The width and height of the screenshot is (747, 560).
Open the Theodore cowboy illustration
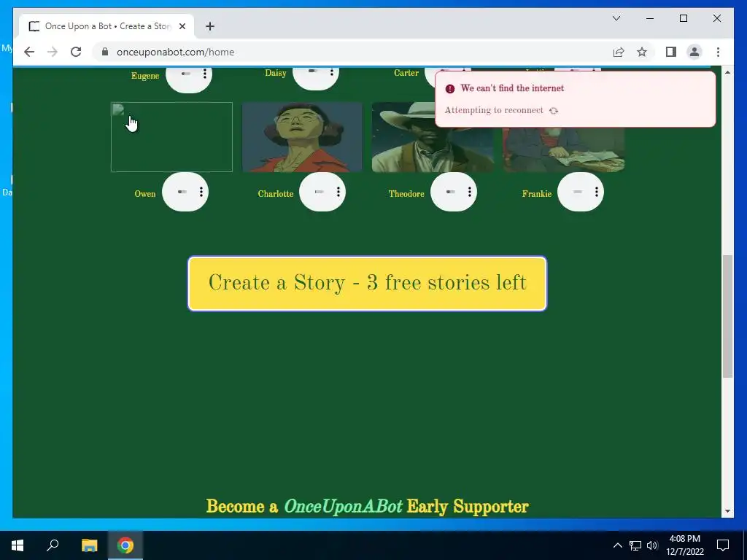[x=433, y=136]
